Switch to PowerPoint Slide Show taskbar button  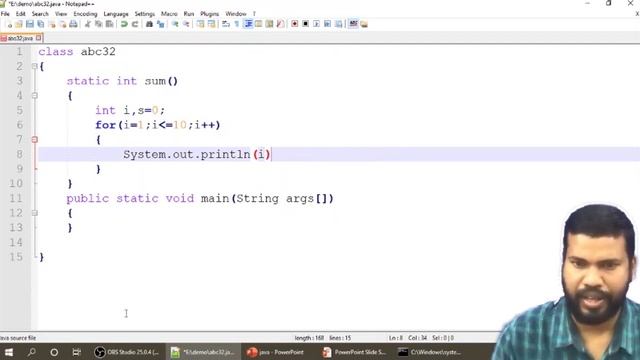[354, 352]
